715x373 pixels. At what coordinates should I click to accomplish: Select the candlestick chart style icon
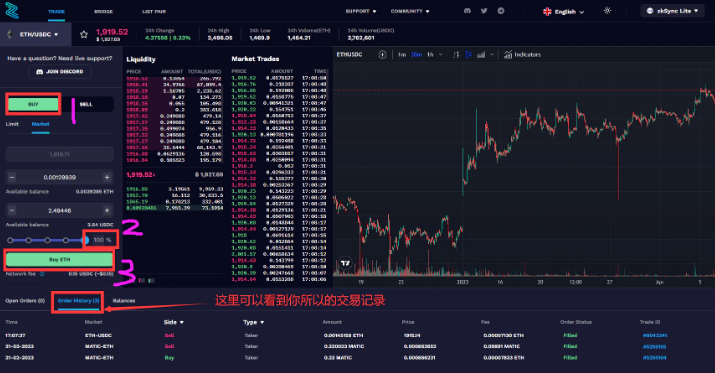point(468,54)
